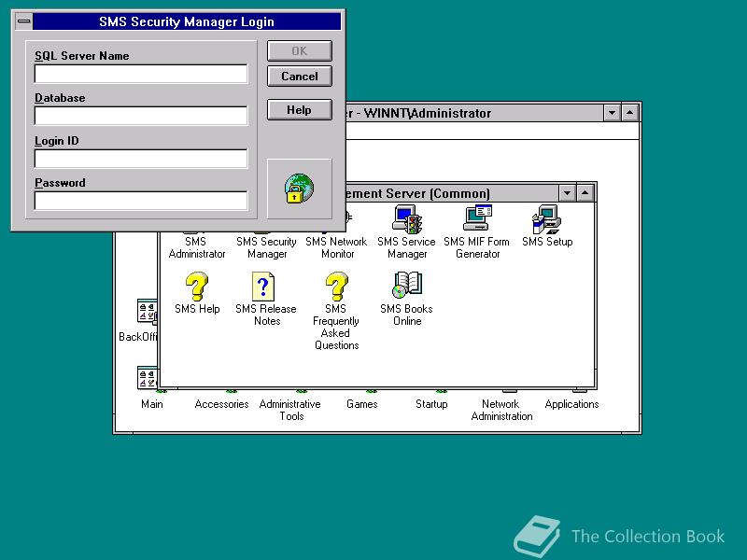Select the Applications program group

(571, 404)
